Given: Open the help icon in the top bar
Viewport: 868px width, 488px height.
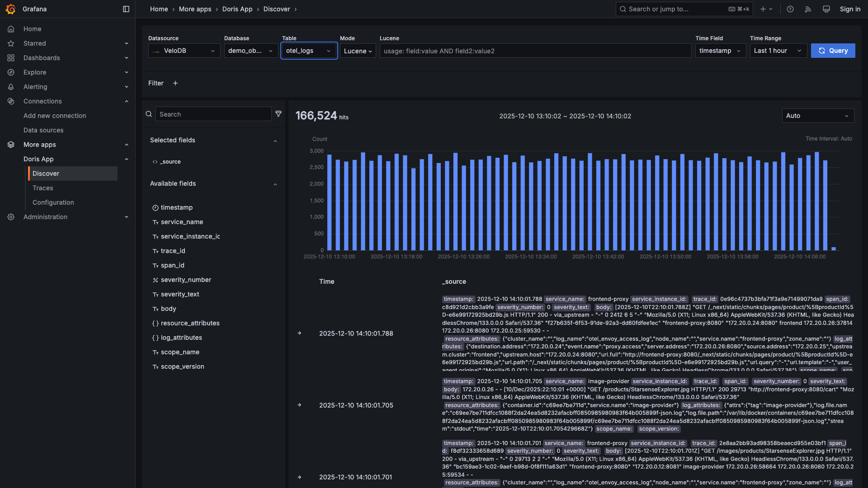Looking at the screenshot, I should 790,9.
